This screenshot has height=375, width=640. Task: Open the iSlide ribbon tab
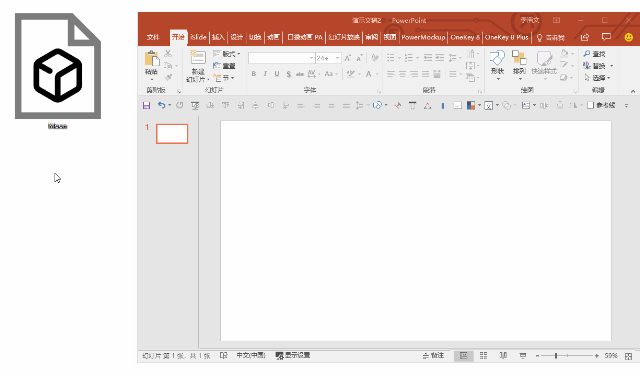pos(198,37)
